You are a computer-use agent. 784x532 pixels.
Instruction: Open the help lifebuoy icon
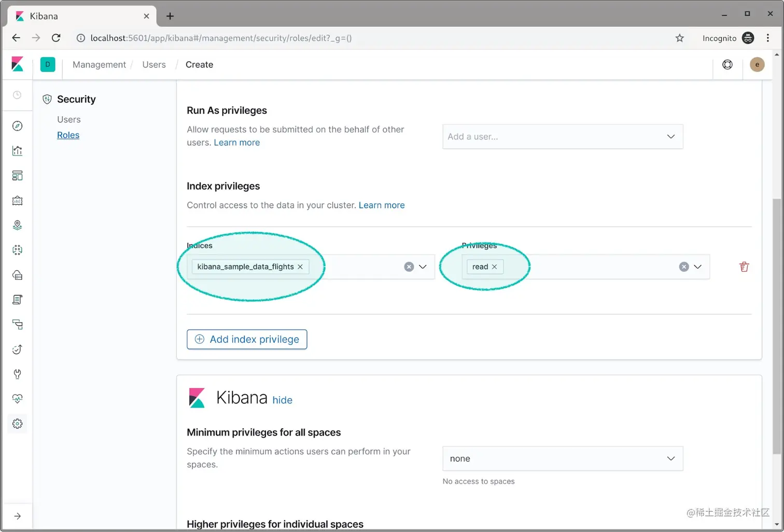pos(727,64)
